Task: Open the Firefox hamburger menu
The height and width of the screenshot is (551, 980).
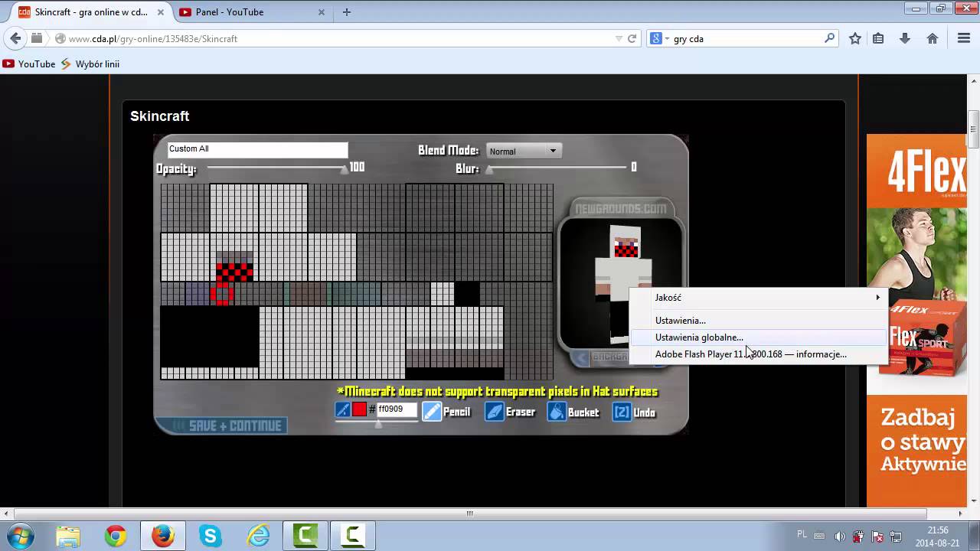Action: 964,38
